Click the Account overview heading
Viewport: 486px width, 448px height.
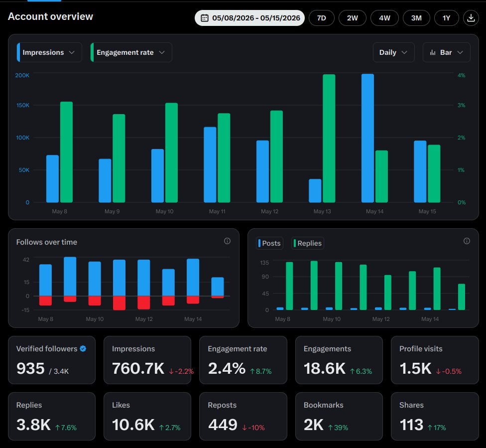click(x=50, y=16)
